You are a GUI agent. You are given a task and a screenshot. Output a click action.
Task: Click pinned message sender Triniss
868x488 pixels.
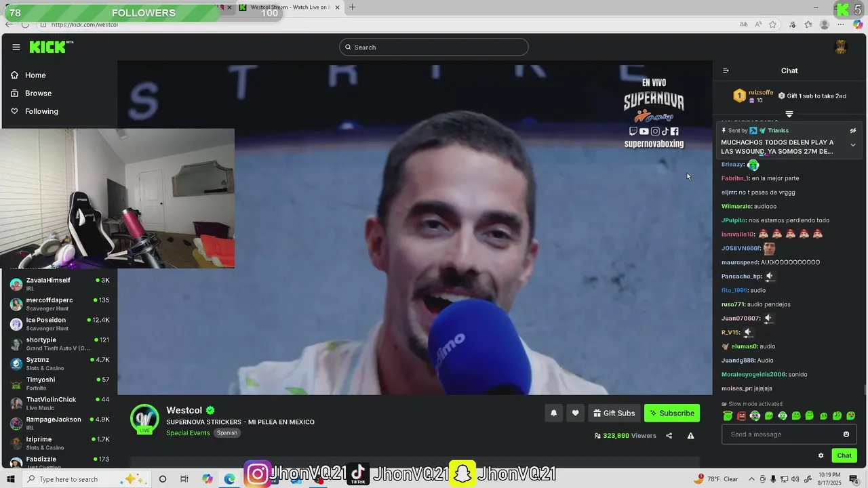pyautogui.click(x=778, y=130)
